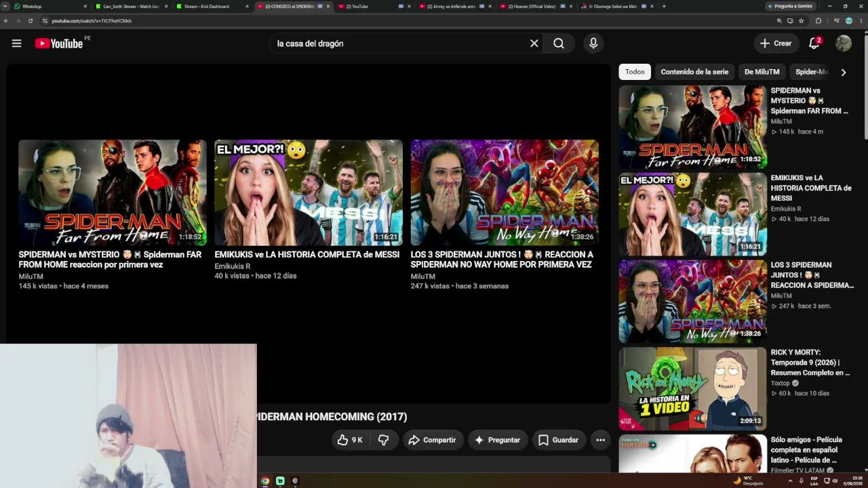Open endscreen title 'LOS 3 SPIDERMAN JUNTOS'
The width and height of the screenshot is (868, 488).
[502, 260]
